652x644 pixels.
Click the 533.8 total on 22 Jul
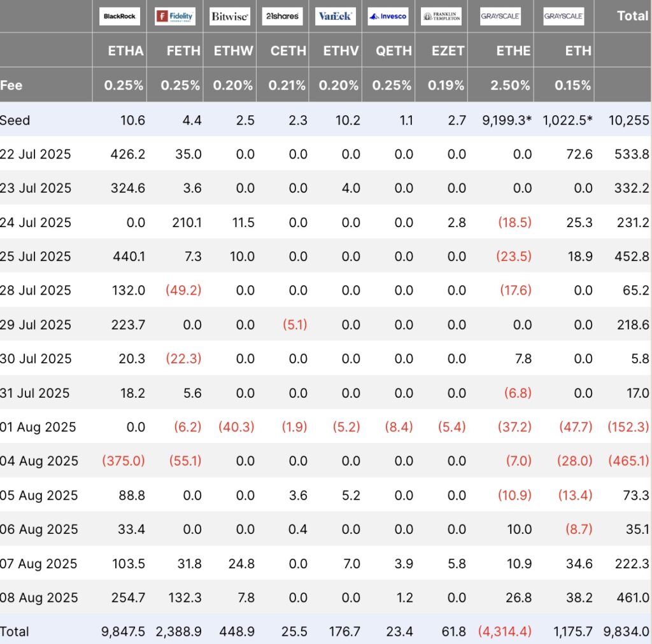click(632, 154)
